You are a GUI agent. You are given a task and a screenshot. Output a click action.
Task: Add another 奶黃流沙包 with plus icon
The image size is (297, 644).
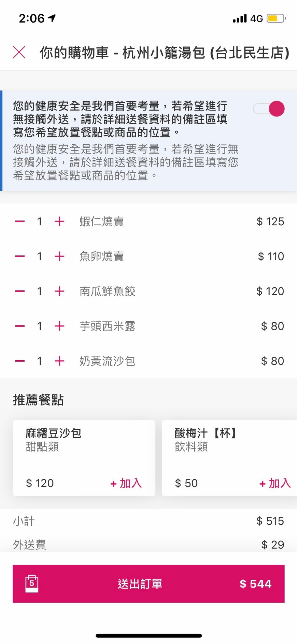[59, 361]
